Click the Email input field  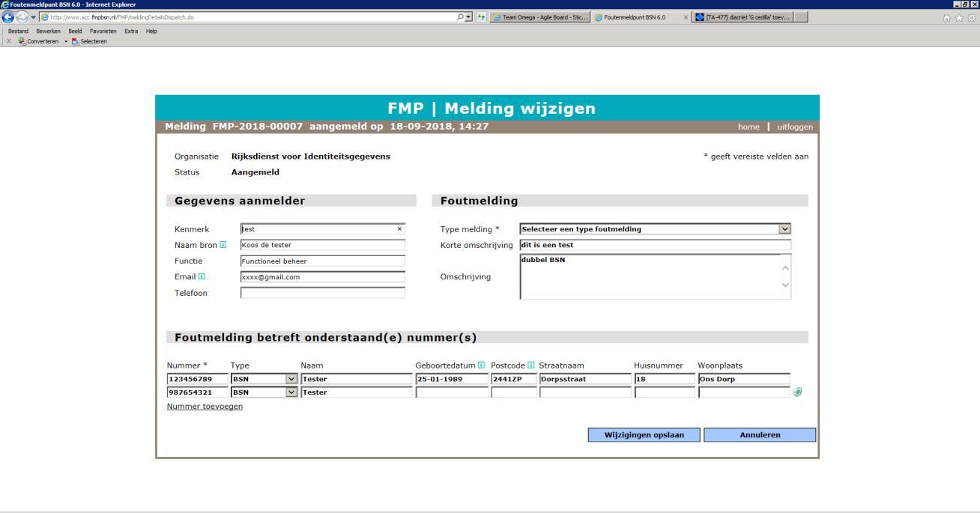322,276
